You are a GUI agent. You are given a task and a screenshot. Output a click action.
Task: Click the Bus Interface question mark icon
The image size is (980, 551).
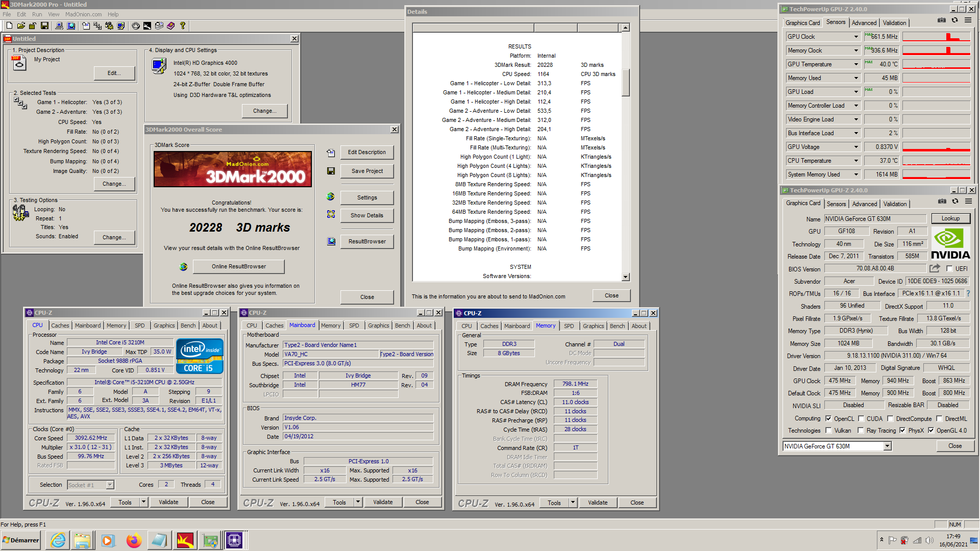[x=968, y=293]
